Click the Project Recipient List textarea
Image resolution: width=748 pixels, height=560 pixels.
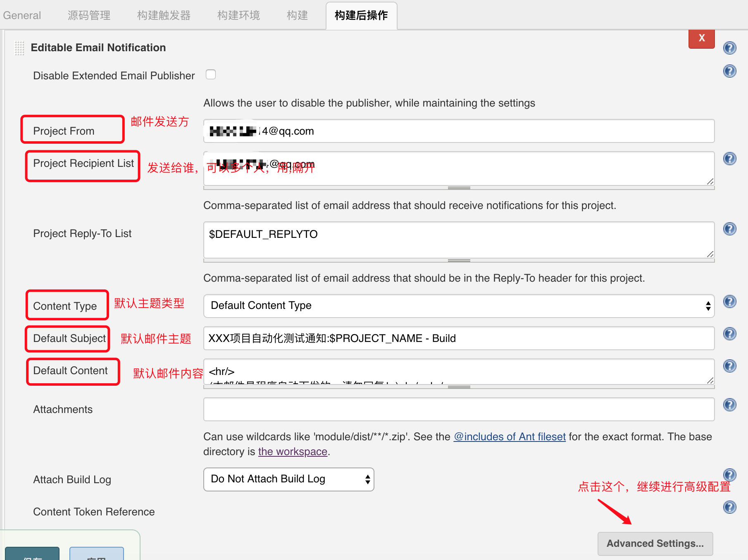click(459, 168)
